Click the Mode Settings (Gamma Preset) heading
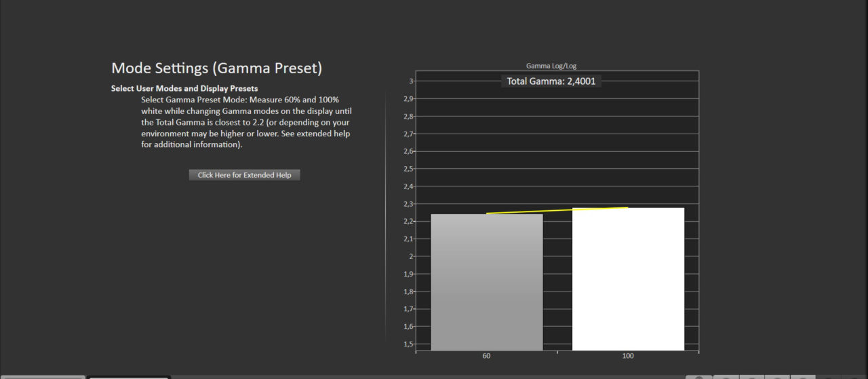 pyautogui.click(x=216, y=68)
